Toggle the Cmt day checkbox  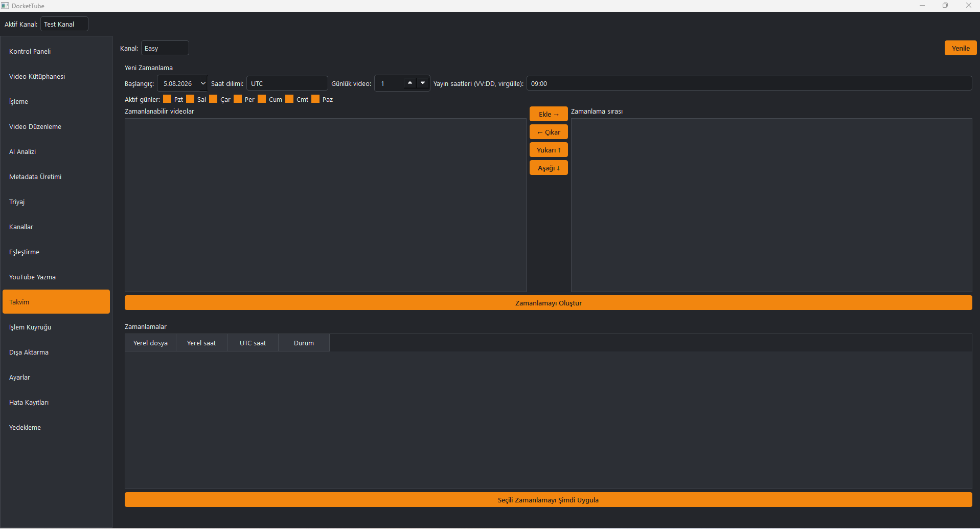pos(289,99)
